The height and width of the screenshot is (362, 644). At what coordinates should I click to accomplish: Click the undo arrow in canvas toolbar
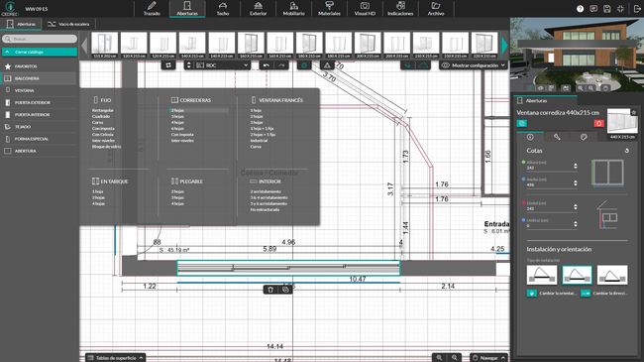267,65
